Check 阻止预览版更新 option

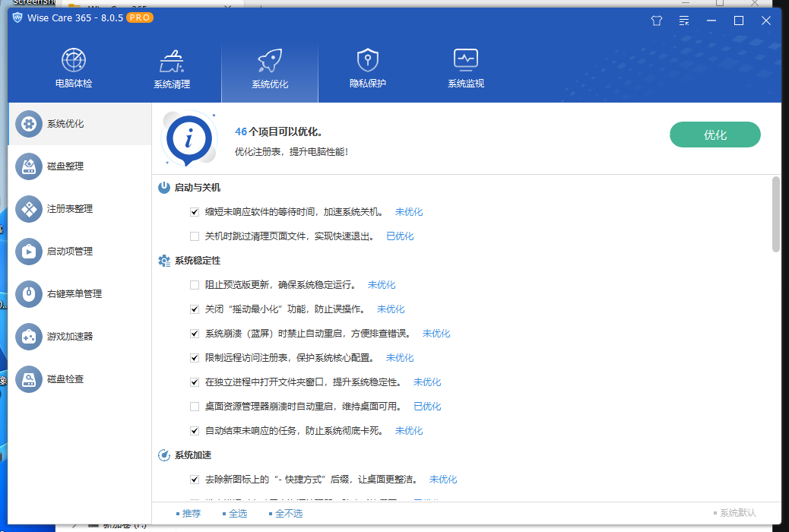click(195, 285)
